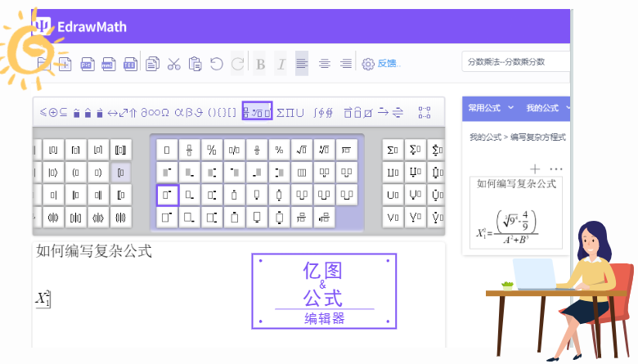Insert slanted fraction % template
The width and height of the screenshot is (638, 364).
coord(212,150)
